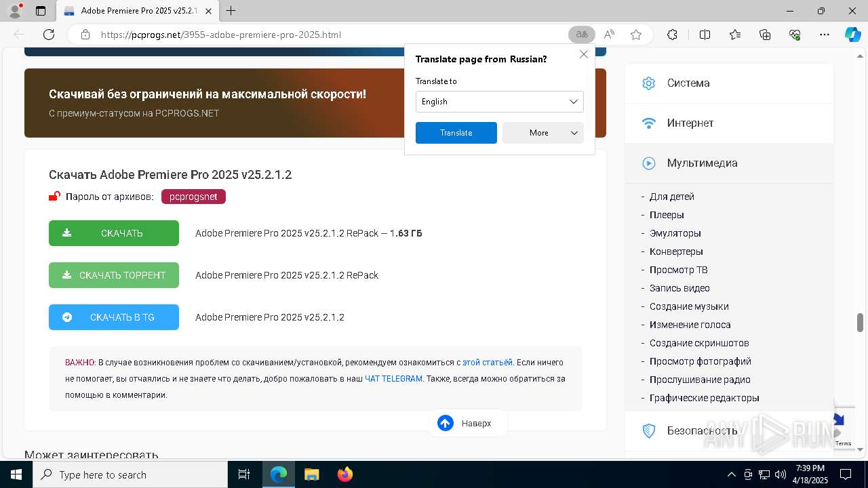Viewport: 868px width, 488px height.
Task: Toggle split screen view icon
Action: (705, 35)
